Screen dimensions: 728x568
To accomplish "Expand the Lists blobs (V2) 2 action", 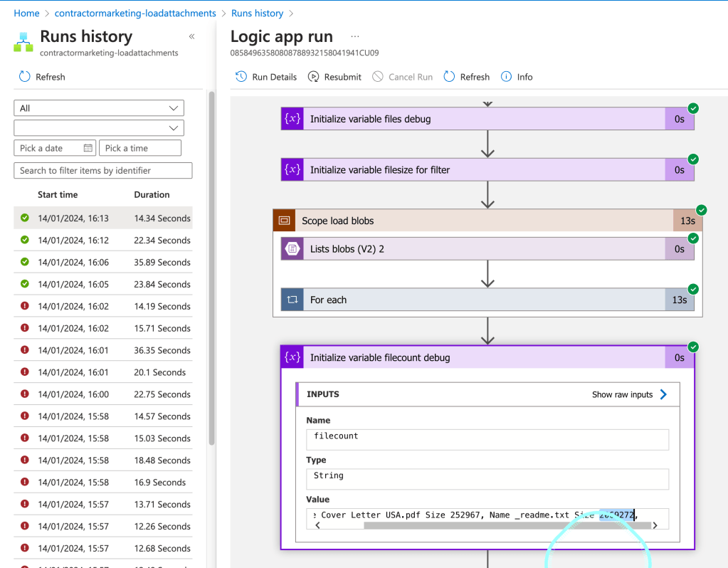I will [487, 249].
